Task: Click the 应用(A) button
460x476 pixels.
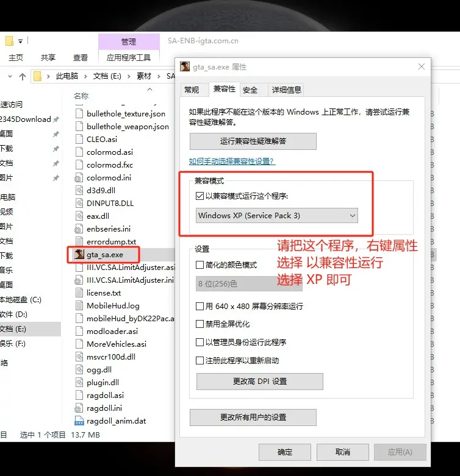Action: click(400, 452)
